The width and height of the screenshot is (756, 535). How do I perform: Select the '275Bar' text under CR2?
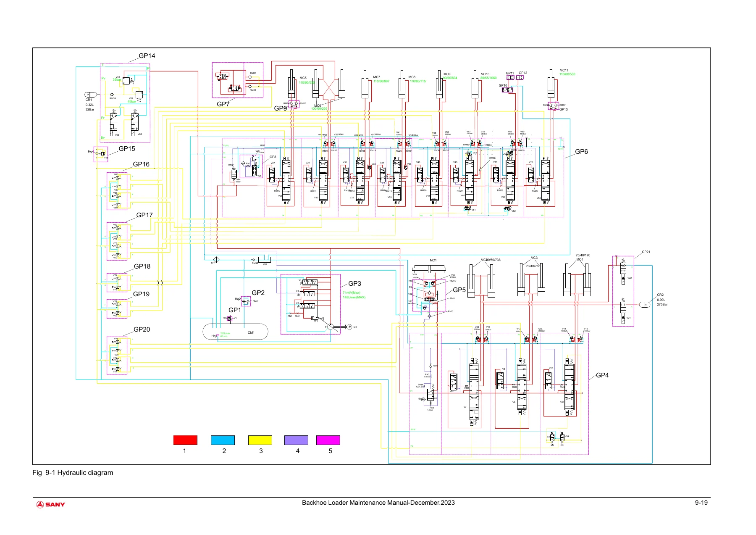[662, 304]
